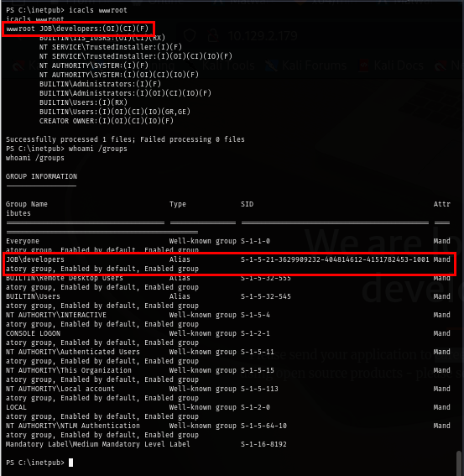Click SID 'S-1-5-113'
Viewport: 464px width, 476px height.
pos(259,389)
